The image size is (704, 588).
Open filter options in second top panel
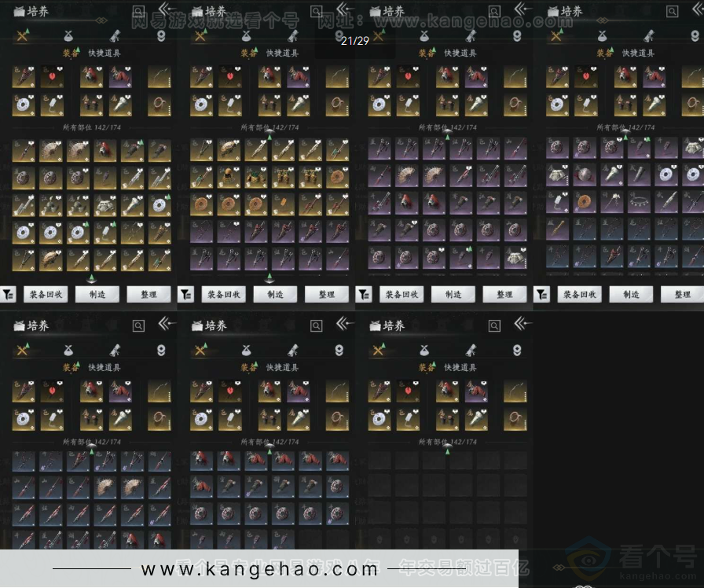186,295
